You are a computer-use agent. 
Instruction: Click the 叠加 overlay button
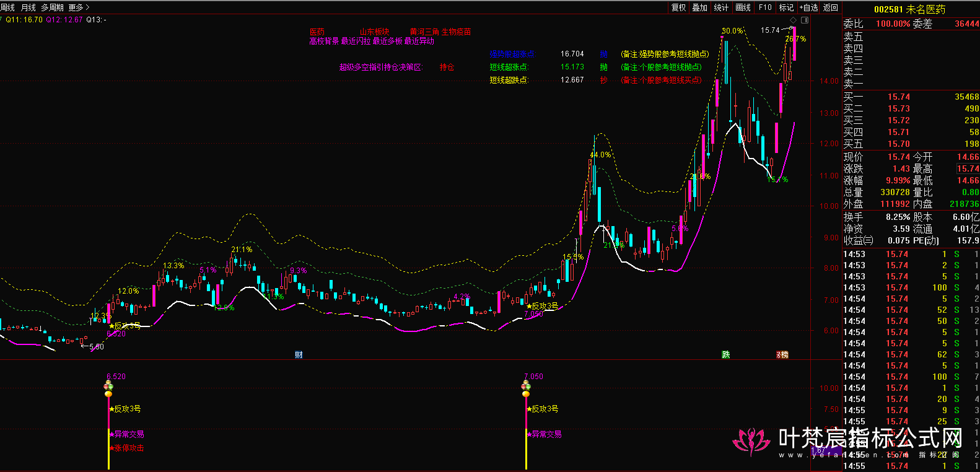(700, 7)
